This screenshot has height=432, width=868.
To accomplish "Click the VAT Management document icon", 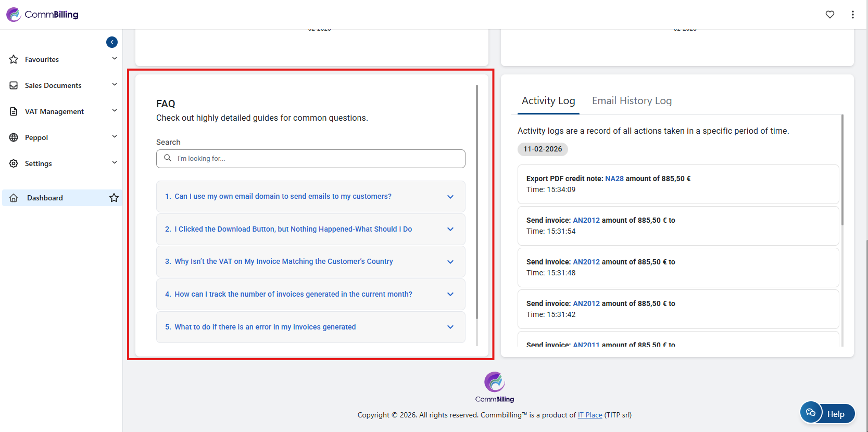I will coord(14,111).
